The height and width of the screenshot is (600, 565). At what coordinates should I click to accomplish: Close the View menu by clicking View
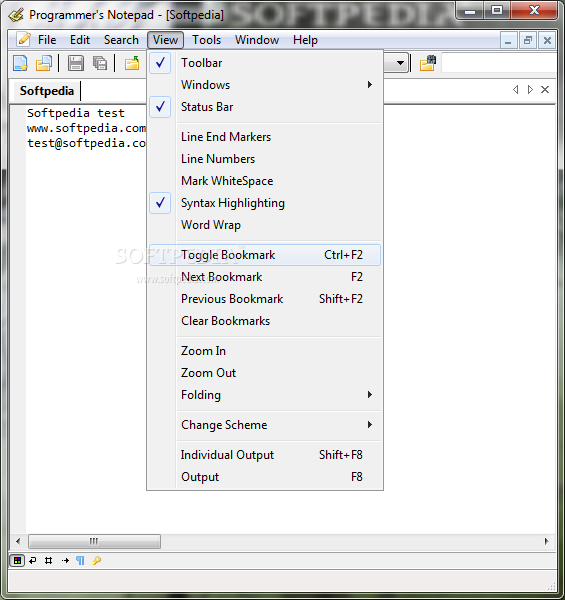pos(165,40)
